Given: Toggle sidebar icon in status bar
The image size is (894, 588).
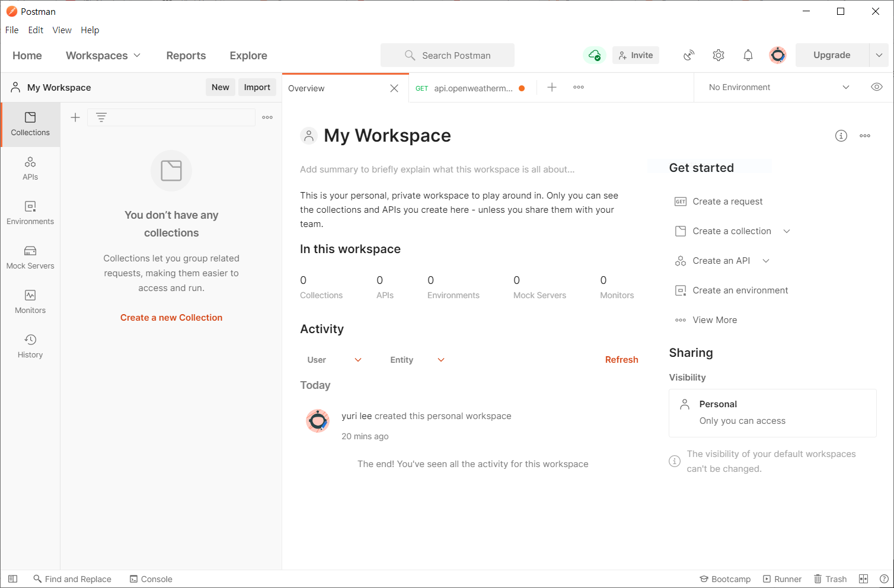Looking at the screenshot, I should coord(12,579).
